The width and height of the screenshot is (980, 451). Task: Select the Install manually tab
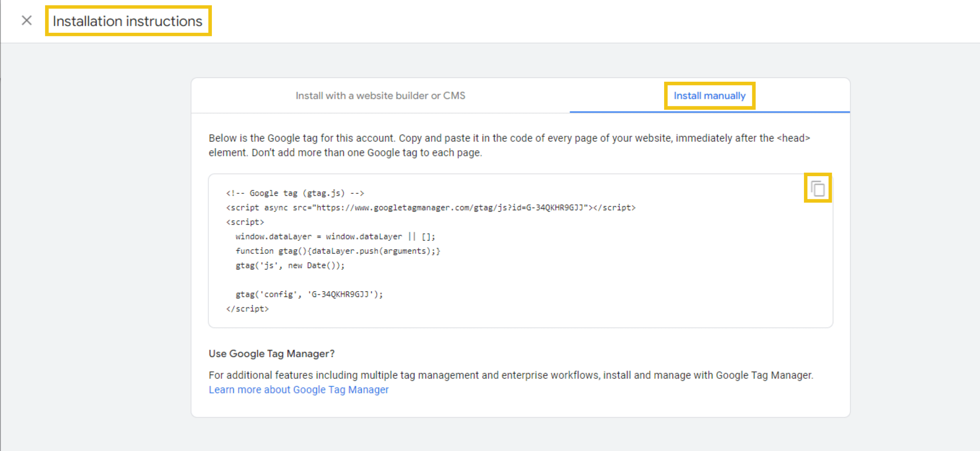710,96
